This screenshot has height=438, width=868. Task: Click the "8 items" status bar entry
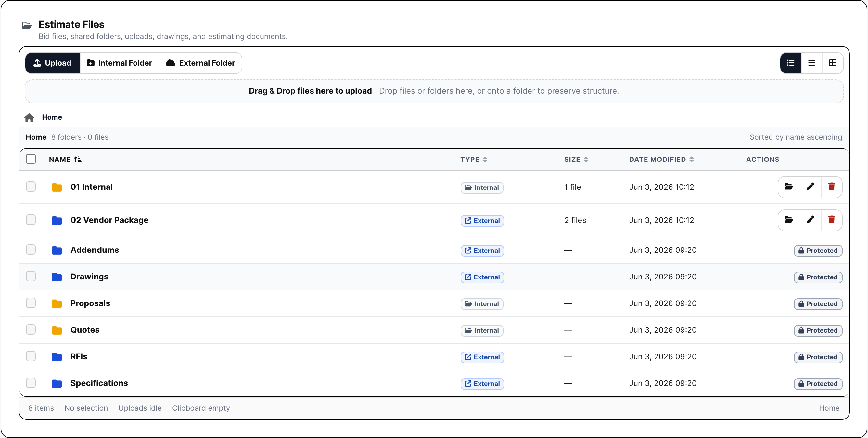tap(41, 408)
